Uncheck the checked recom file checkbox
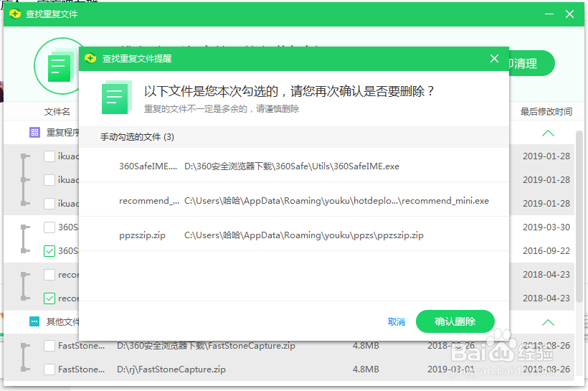Screen dimensions: 588x391 pyautogui.click(x=49, y=298)
